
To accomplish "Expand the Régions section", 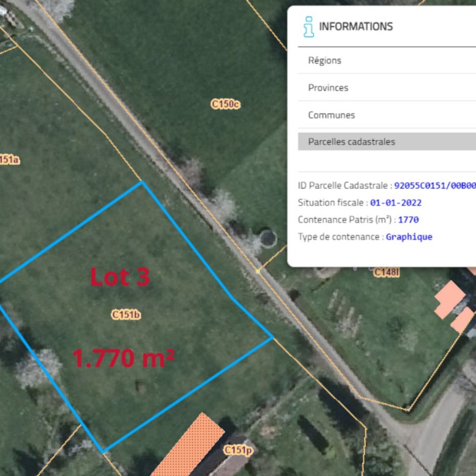I will point(324,61).
